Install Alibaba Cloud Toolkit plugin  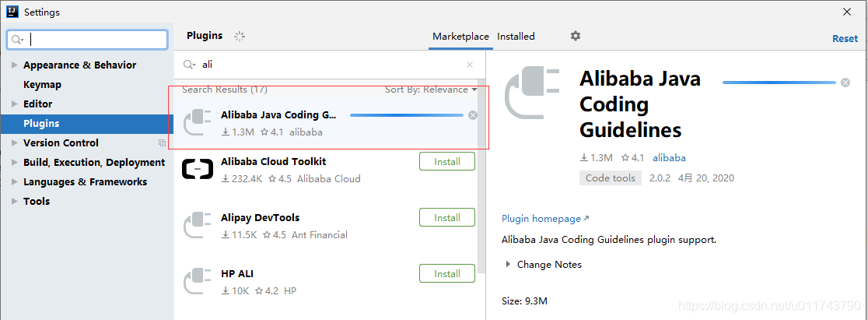pyautogui.click(x=447, y=161)
